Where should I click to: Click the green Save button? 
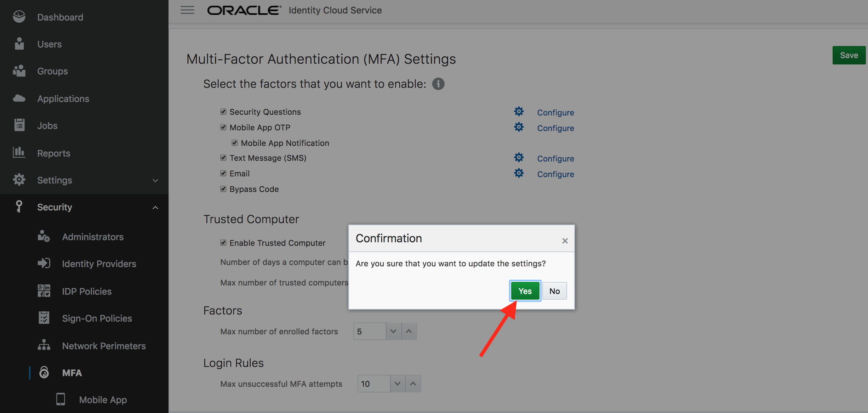click(849, 55)
